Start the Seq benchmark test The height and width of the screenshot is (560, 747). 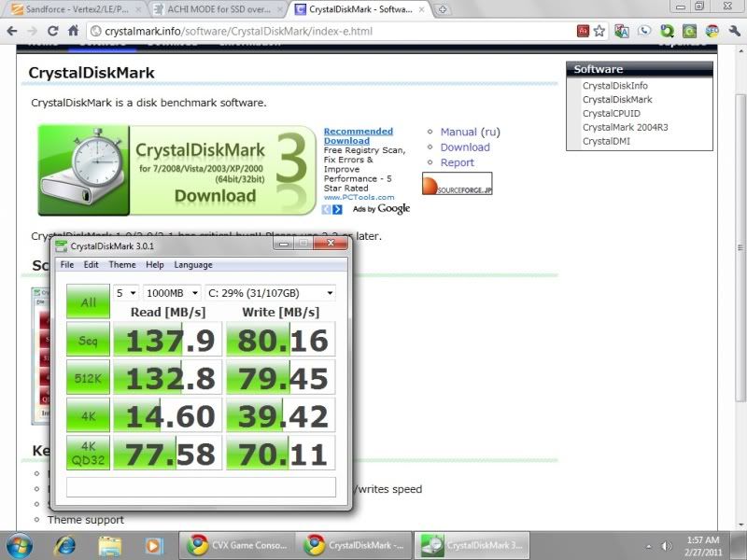88,340
